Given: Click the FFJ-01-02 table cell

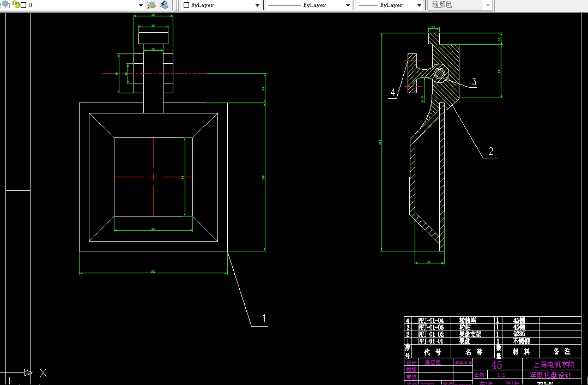Looking at the screenshot, I should point(431,334).
